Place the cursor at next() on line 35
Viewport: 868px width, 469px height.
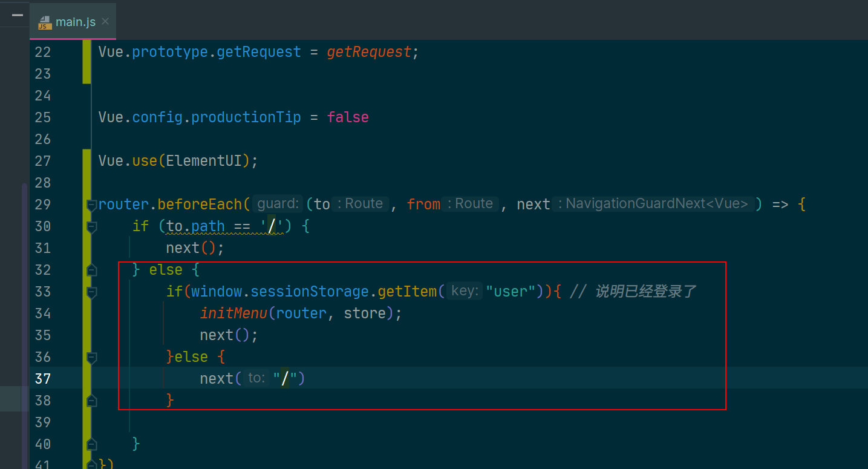[229, 335]
